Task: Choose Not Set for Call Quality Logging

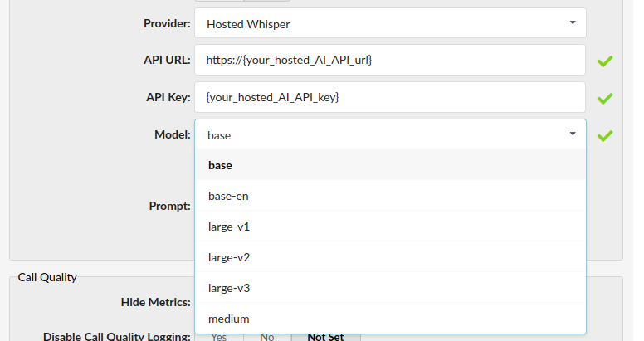Action: point(326,337)
